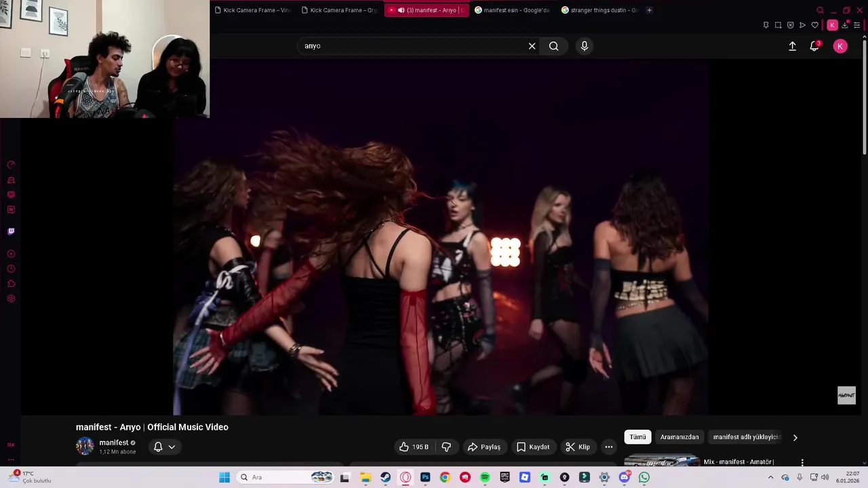The image size is (868, 488).
Task: Open weather widget showing 17°C
Action: pyautogui.click(x=30, y=477)
